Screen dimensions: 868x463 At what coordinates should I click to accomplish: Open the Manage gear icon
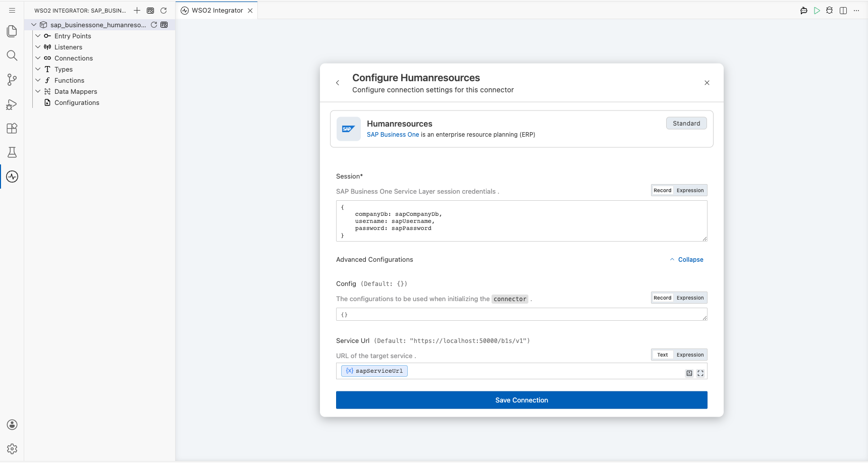(x=12, y=449)
